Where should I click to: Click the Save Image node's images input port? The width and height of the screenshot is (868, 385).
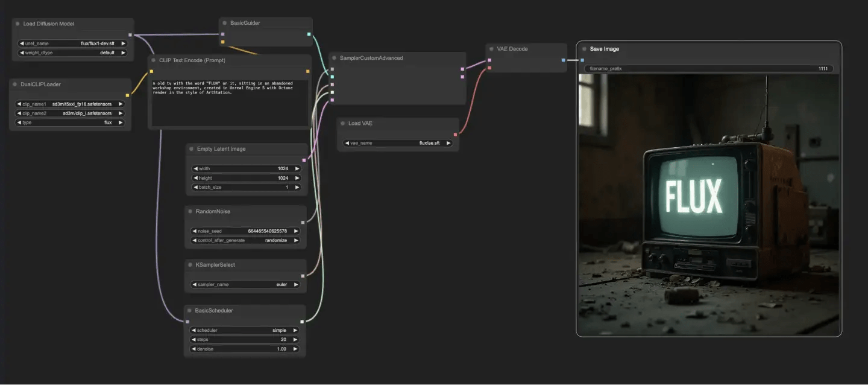click(582, 60)
